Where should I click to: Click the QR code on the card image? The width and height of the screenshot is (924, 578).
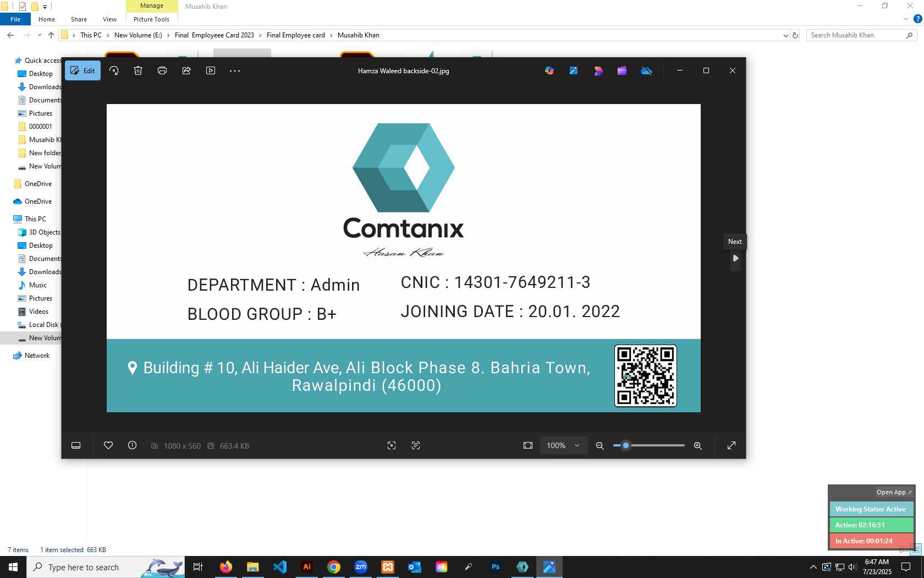(646, 376)
